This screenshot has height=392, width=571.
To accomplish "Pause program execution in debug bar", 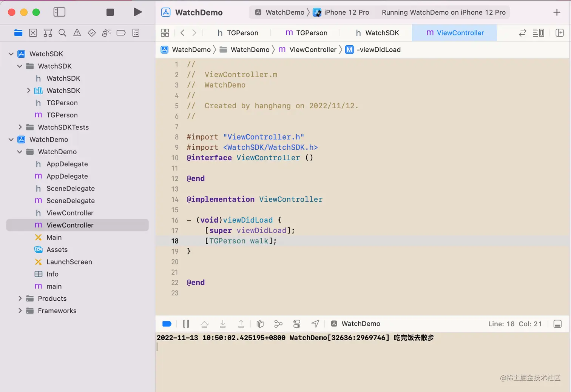I will tap(186, 324).
